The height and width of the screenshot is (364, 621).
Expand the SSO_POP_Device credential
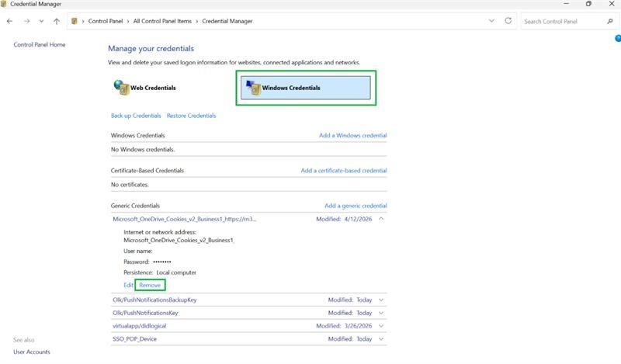(x=381, y=339)
